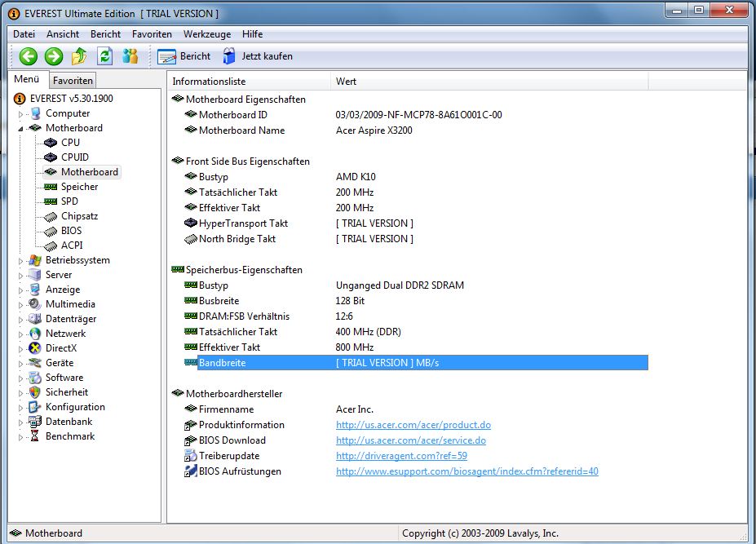The width and height of the screenshot is (756, 544).
Task: Switch to the Favoriten tab in sidebar
Action: pyautogui.click(x=73, y=81)
